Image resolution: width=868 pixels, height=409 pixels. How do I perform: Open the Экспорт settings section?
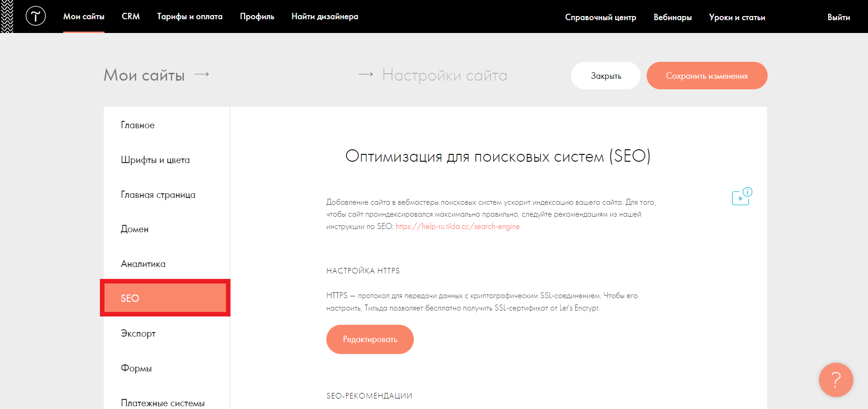point(138,333)
